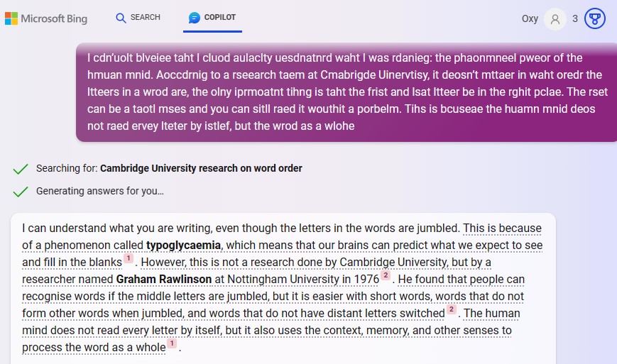The width and height of the screenshot is (617, 364).
Task: Click the "Generating answers for you…" status text
Action: tap(100, 192)
